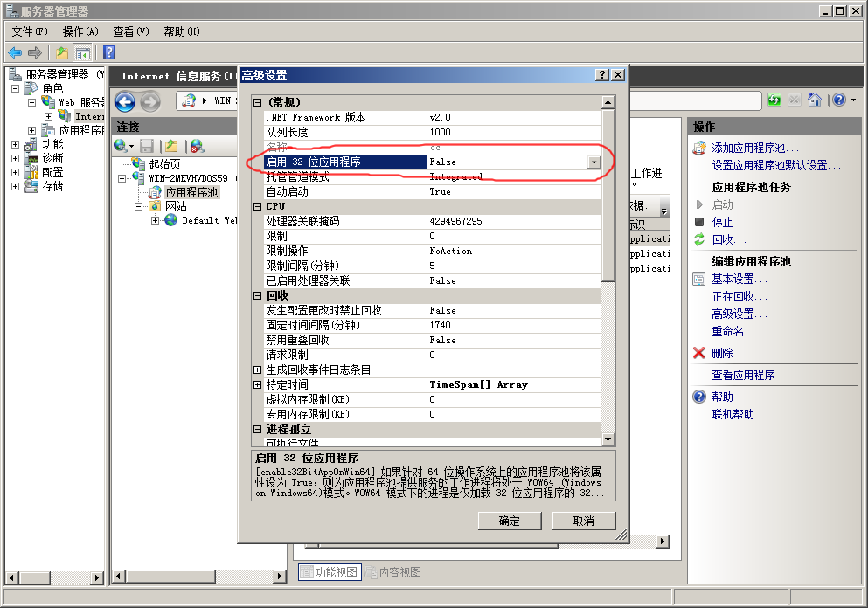Click the blue help icon in toolbar
Screen dimensions: 868x608
tap(109, 52)
